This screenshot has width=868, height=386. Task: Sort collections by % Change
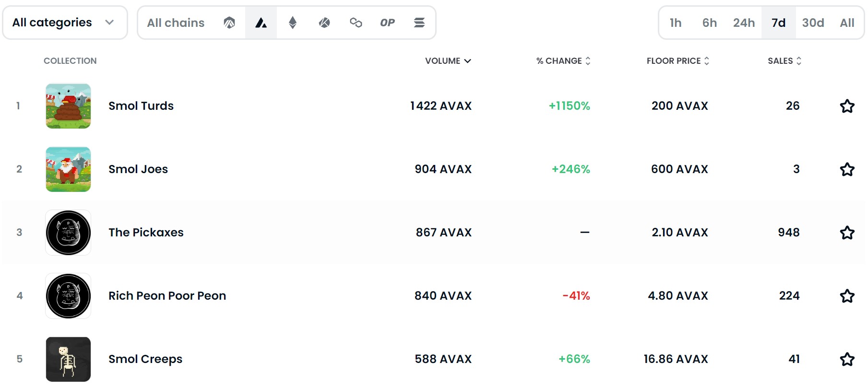tap(563, 61)
